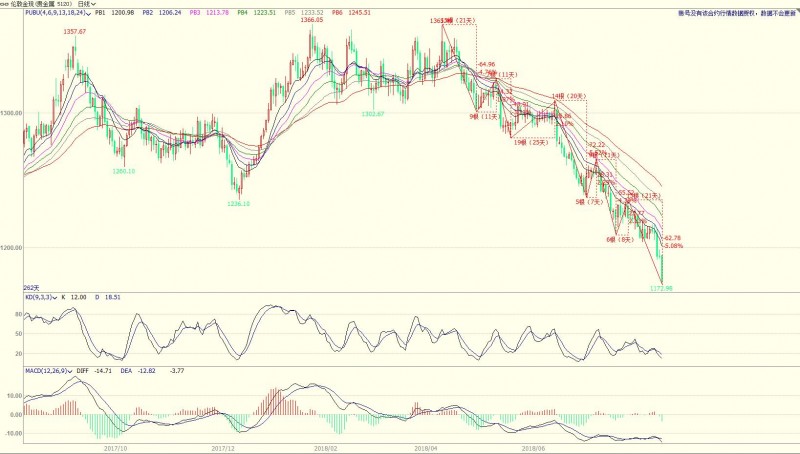Click the 1172.98 latest low label
The width and height of the screenshot is (800, 454).
(x=662, y=288)
